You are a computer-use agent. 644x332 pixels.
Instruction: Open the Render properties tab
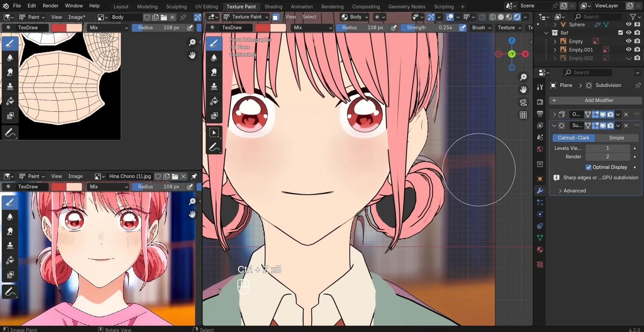click(540, 102)
